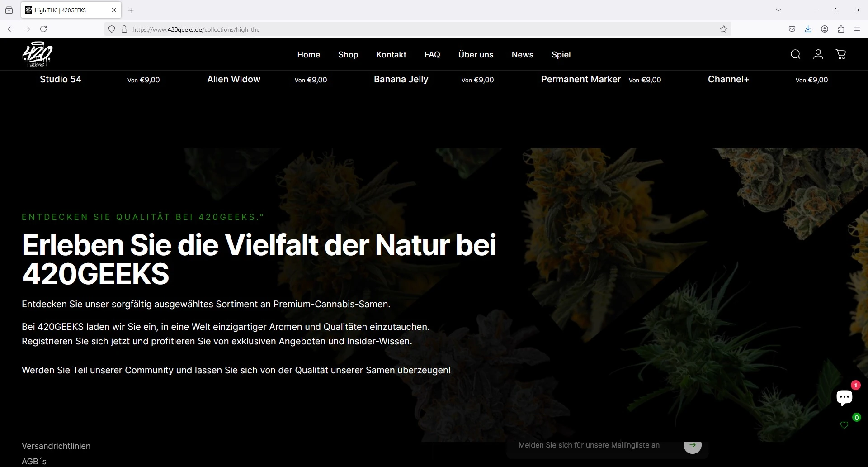Screen dimensions: 868x467
Task: Open the Studio 54 product
Action: tap(61, 79)
